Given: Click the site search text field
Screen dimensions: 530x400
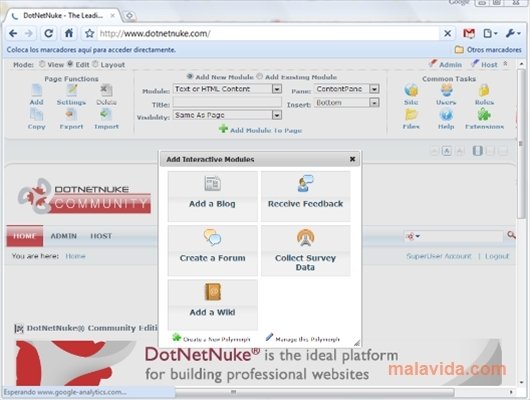Looking at the screenshot, I should click(x=462, y=236).
